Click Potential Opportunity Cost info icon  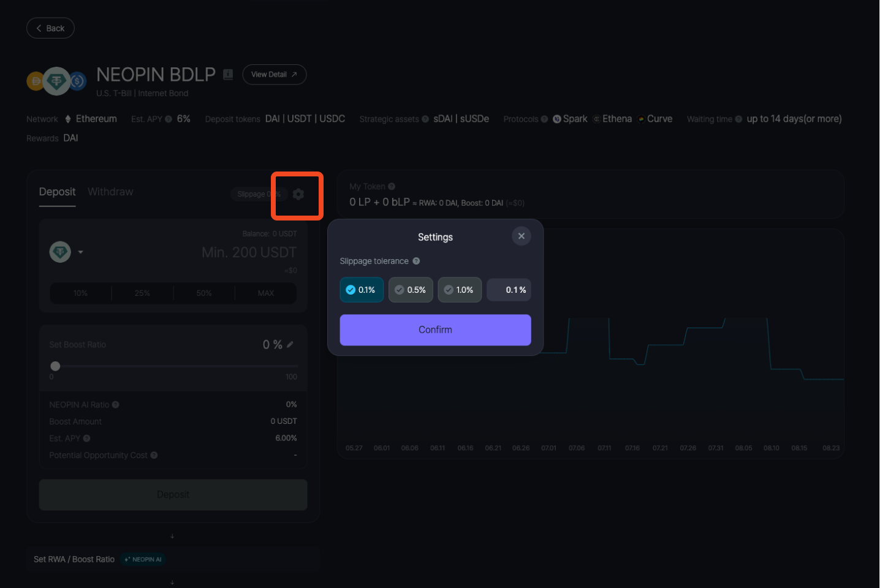click(x=154, y=455)
